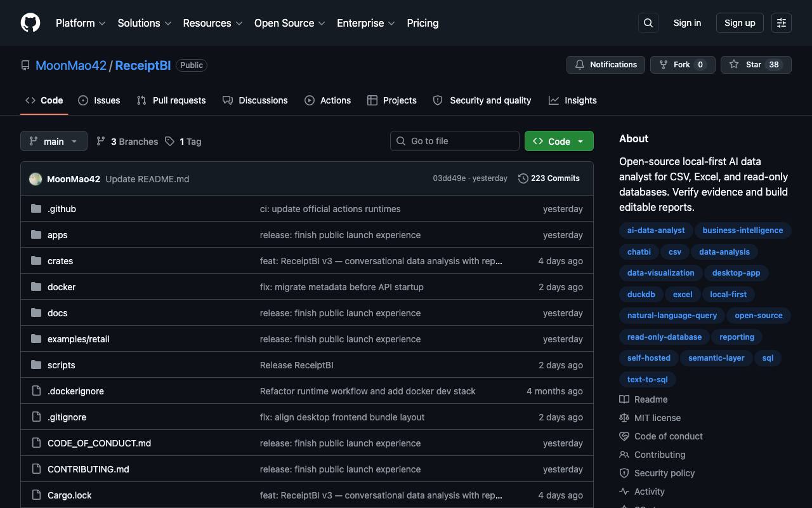Expand the Solutions menu
This screenshot has height=508, width=812.
click(145, 23)
